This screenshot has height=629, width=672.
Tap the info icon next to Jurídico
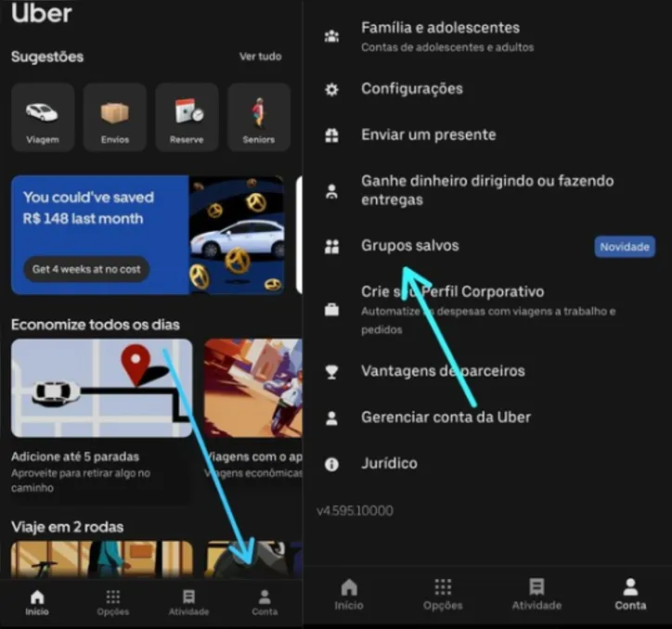pyautogui.click(x=331, y=464)
